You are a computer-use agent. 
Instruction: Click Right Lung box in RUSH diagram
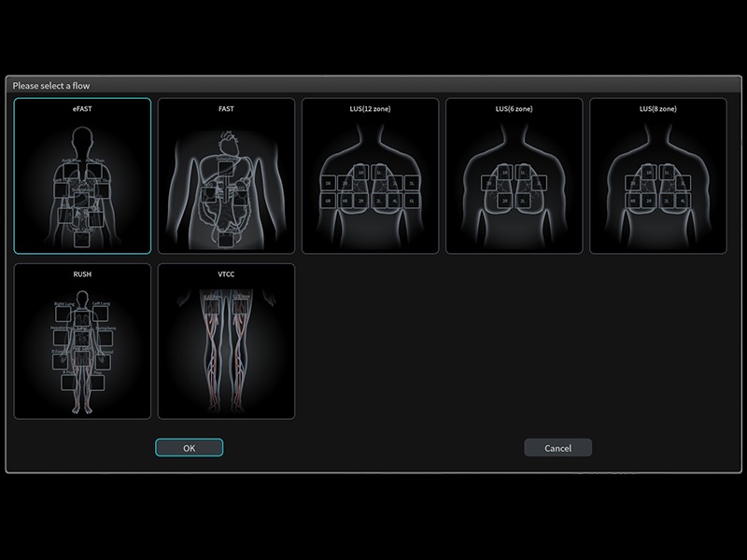(64, 315)
